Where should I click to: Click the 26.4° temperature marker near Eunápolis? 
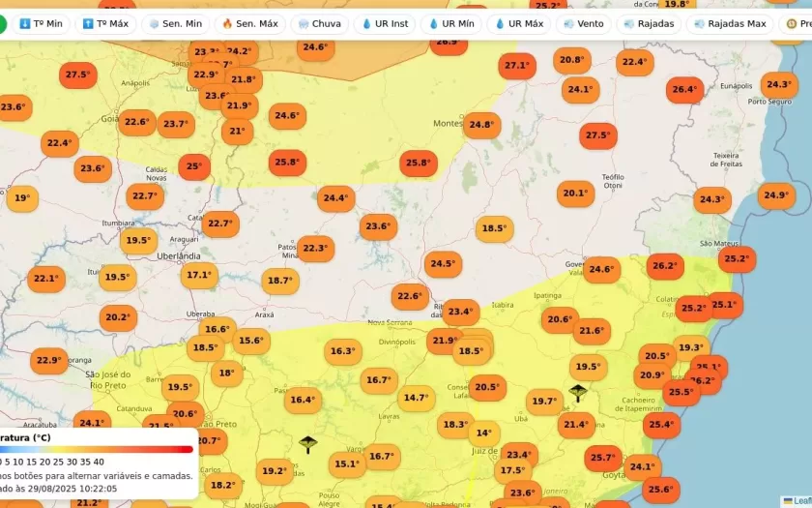684,90
